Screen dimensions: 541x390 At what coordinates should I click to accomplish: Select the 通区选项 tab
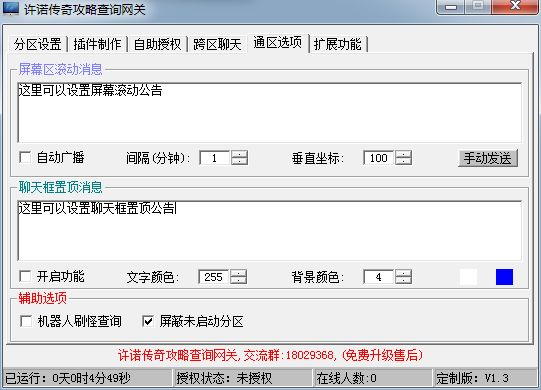click(x=278, y=43)
